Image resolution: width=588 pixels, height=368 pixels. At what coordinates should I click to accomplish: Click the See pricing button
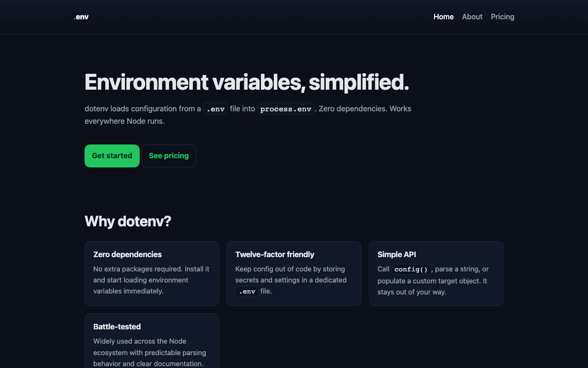pyautogui.click(x=169, y=156)
